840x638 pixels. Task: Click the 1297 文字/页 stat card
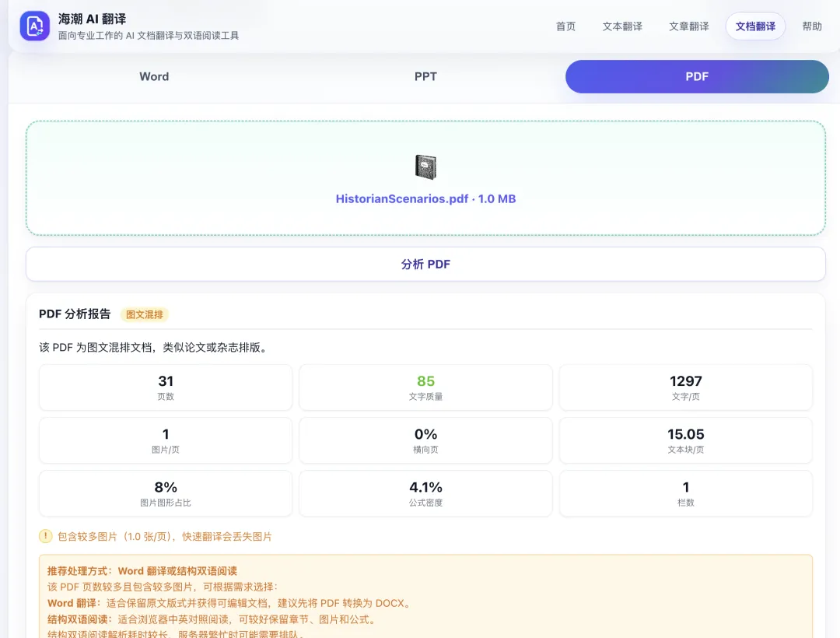click(686, 387)
